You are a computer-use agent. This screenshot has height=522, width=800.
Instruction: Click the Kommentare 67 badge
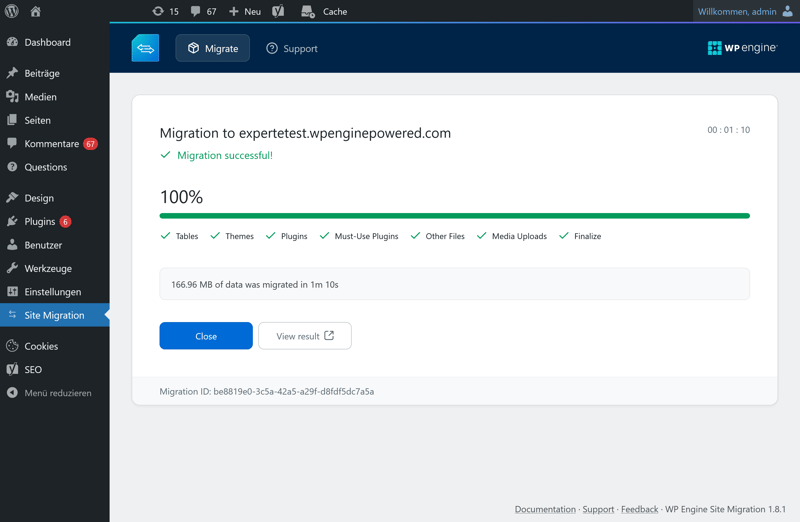point(90,144)
